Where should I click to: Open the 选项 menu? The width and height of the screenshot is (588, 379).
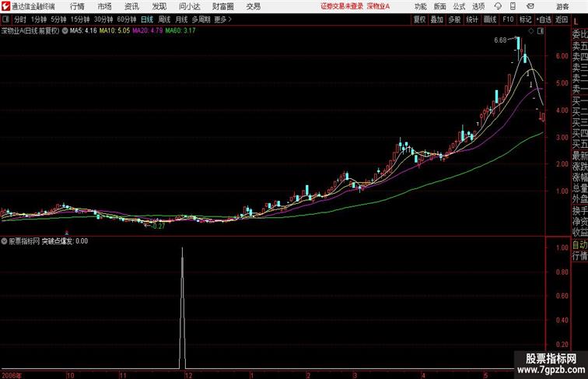(x=478, y=6)
